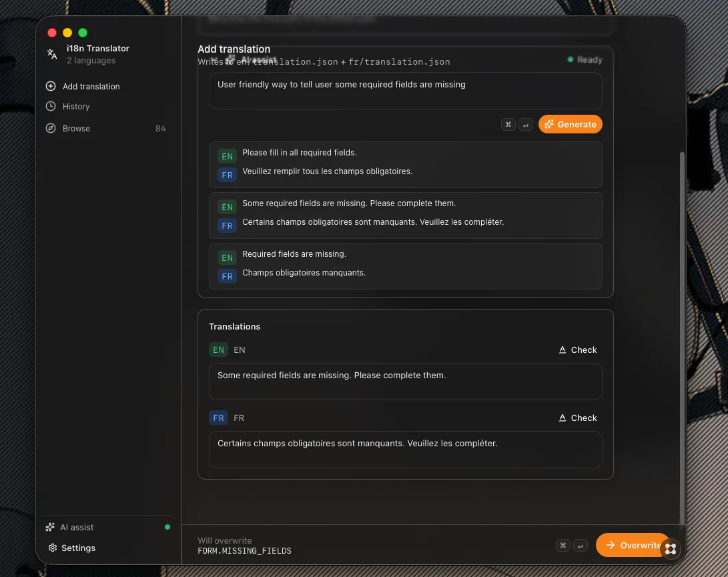Pick suggestion 'Please fill in all required fields.'
Screen dimensions: 728x577
[405, 165]
